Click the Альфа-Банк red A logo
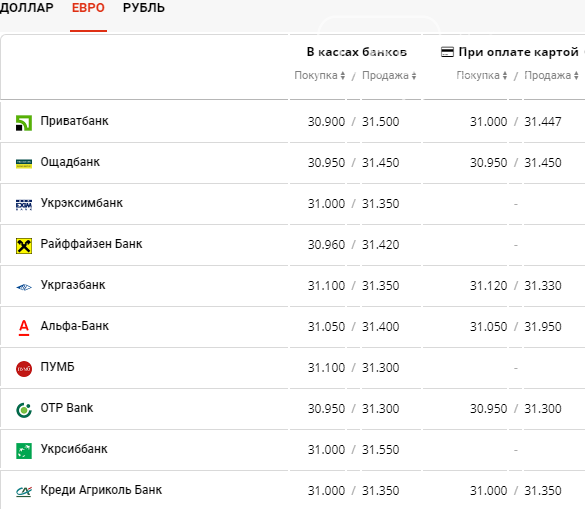The width and height of the screenshot is (585, 511). 24,328
